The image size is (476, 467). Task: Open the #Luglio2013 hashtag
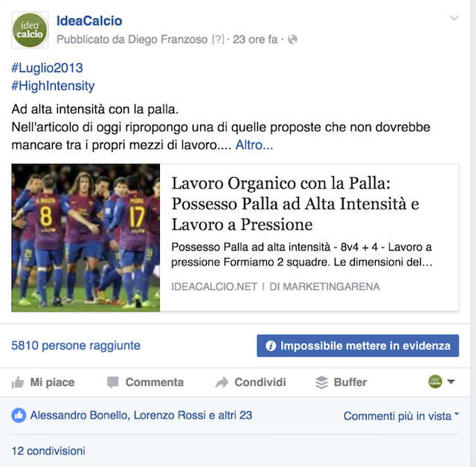point(47,68)
